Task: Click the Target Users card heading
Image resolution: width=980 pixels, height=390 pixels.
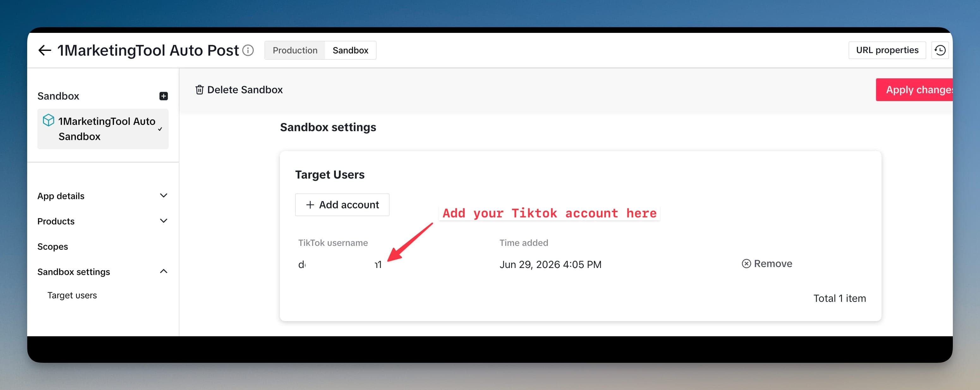Action: coord(330,175)
